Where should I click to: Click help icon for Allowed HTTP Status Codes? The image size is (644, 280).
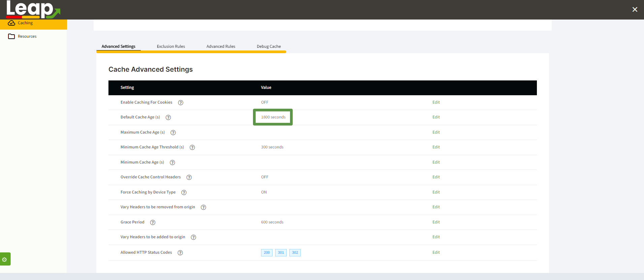(180, 253)
